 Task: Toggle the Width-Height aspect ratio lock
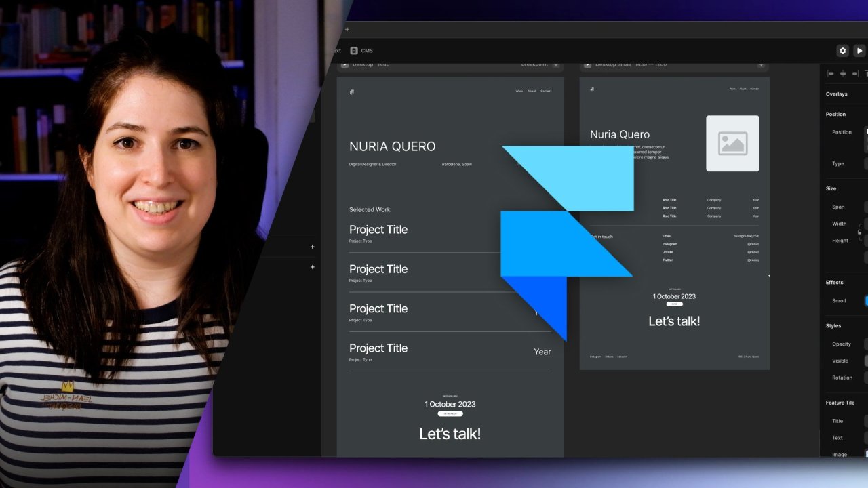859,232
